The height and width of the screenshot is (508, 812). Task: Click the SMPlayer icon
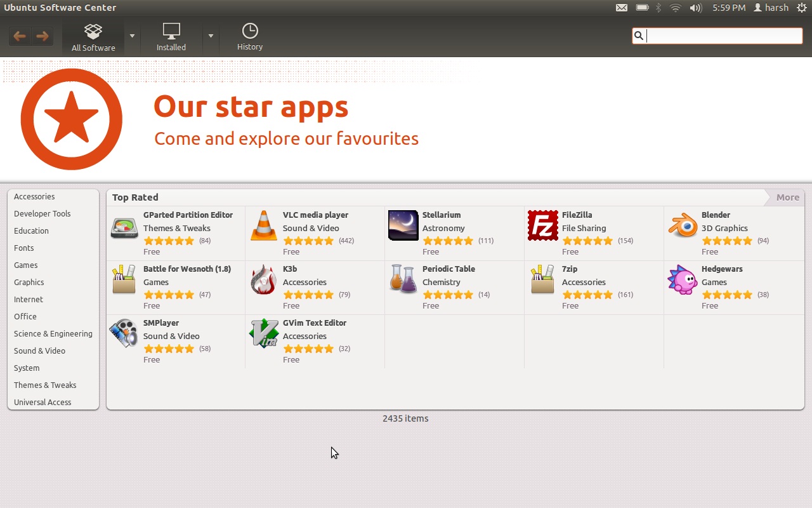pos(123,334)
